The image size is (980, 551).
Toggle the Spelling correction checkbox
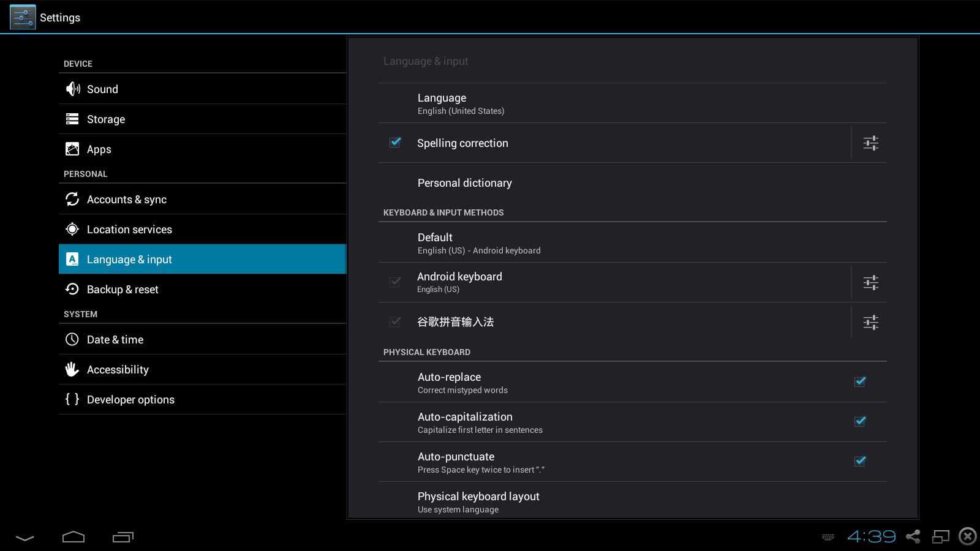(x=396, y=143)
